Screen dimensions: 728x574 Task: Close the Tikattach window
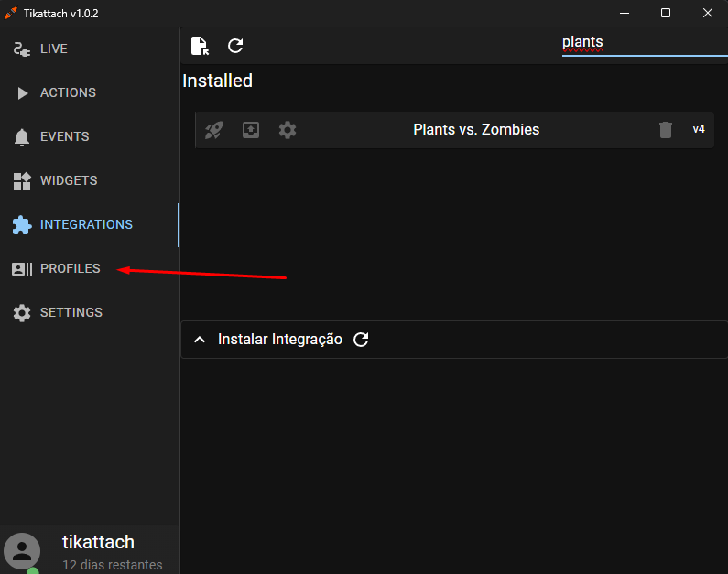(x=707, y=13)
